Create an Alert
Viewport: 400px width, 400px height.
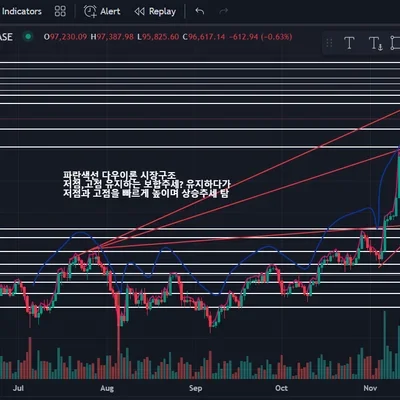click(x=102, y=12)
